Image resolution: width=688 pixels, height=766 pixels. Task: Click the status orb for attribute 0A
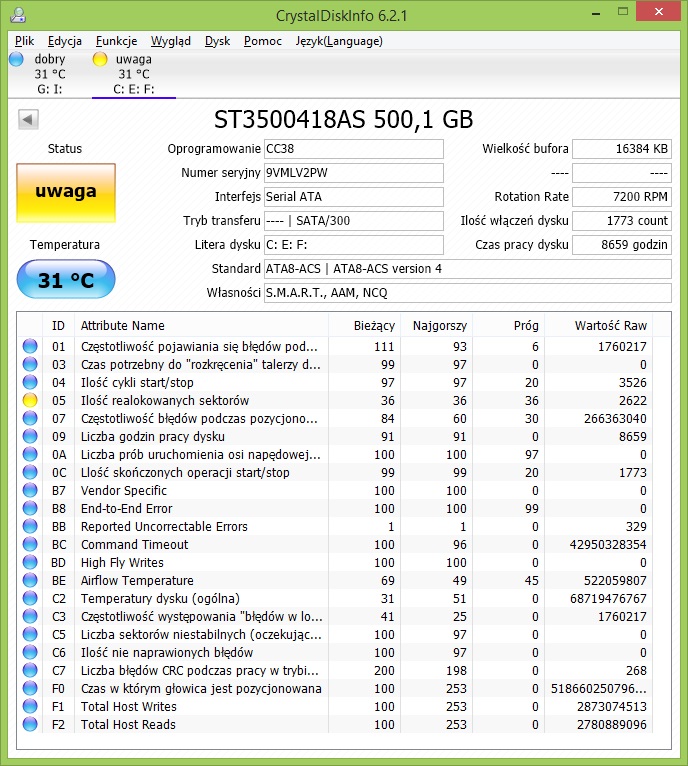30,454
